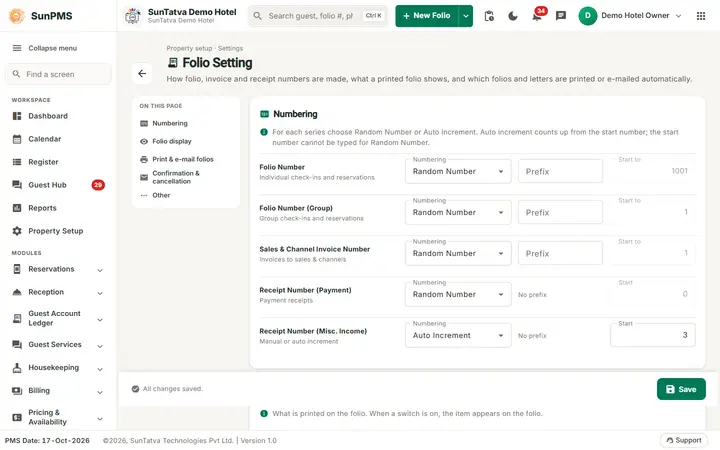The height and width of the screenshot is (450, 720).
Task: Click Misc. Income Start number field
Action: (x=652, y=335)
